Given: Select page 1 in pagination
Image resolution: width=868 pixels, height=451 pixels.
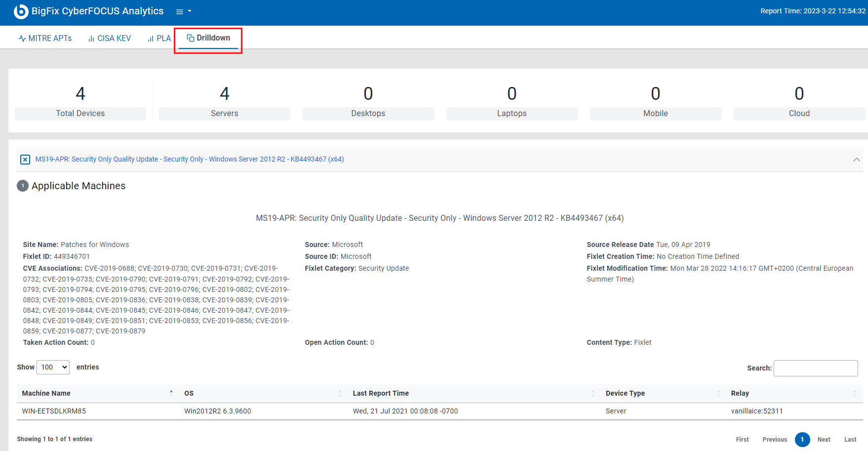Looking at the screenshot, I should click(x=802, y=440).
